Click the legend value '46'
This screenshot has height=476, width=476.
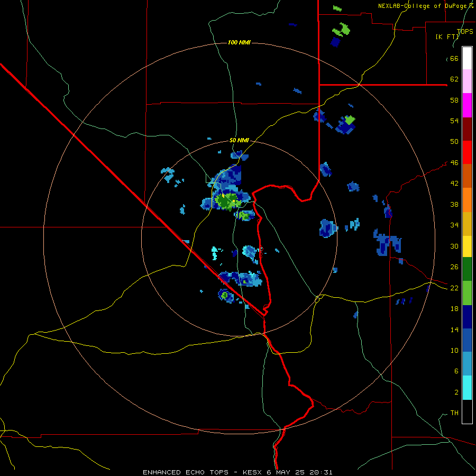[x=454, y=162]
